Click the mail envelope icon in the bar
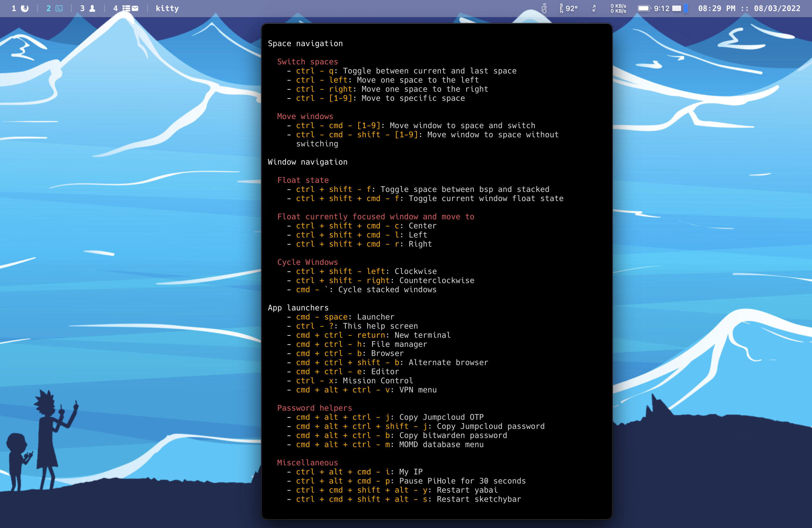 [135, 8]
